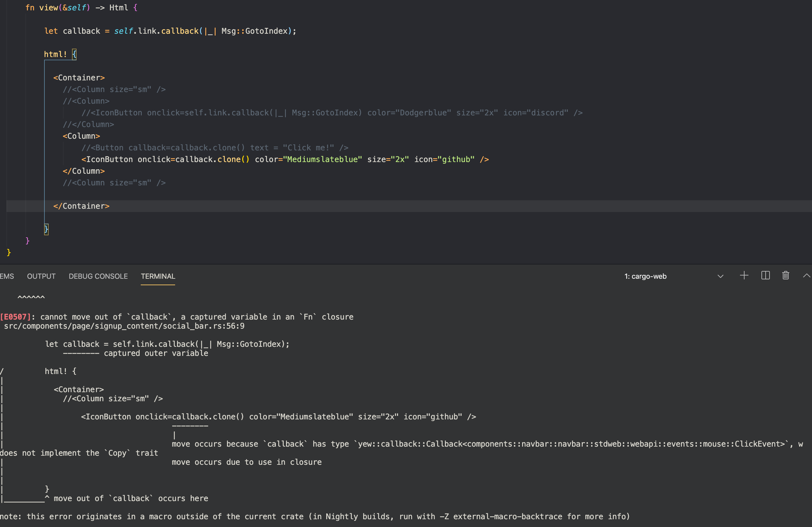Maximize the panel with the chevron-up icon
The width and height of the screenshot is (812, 527).
pyautogui.click(x=807, y=275)
